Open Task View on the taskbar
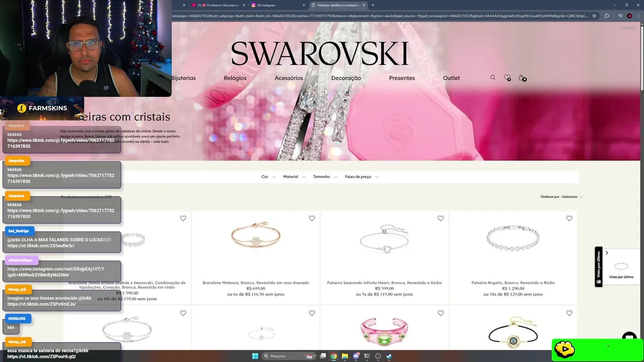 click(x=323, y=356)
